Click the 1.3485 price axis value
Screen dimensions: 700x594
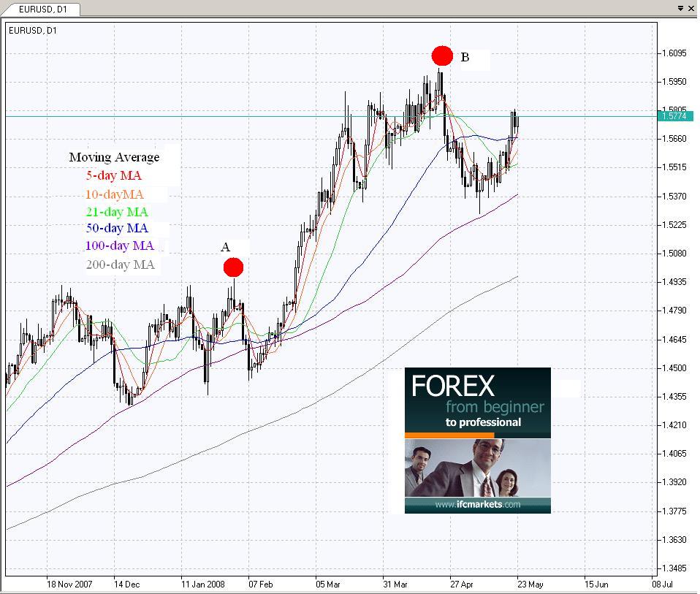674,568
